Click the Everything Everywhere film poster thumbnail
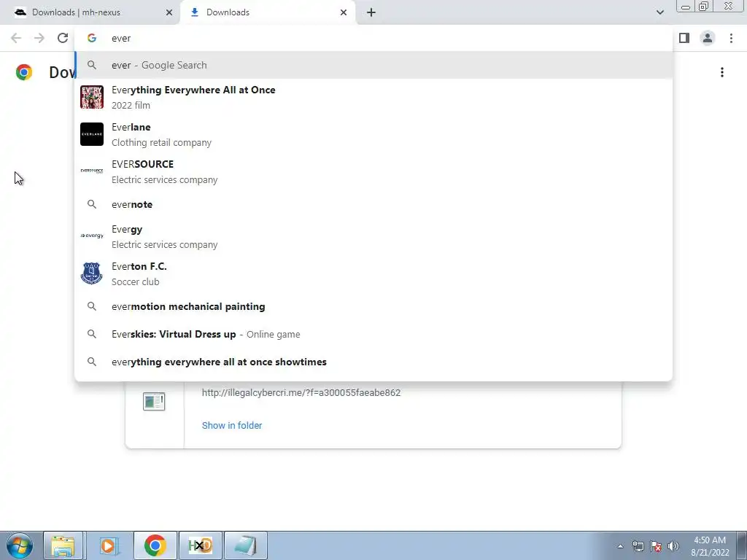 (x=92, y=97)
